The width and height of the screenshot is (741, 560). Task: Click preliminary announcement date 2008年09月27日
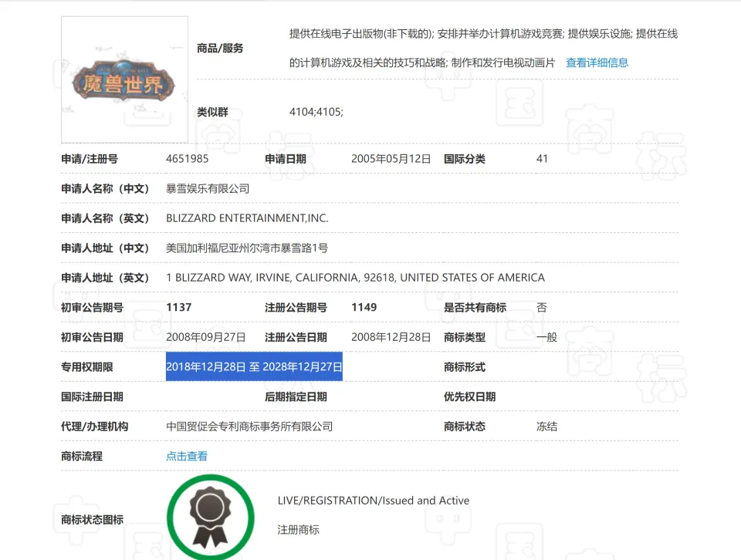tap(206, 337)
